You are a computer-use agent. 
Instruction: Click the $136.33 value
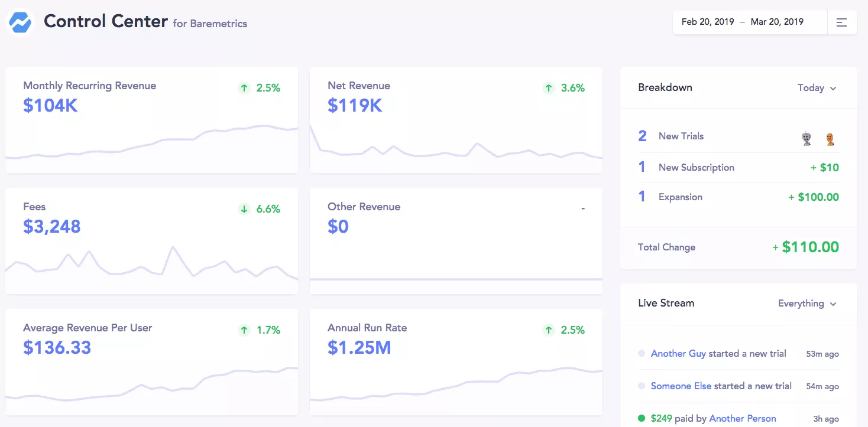[57, 348]
